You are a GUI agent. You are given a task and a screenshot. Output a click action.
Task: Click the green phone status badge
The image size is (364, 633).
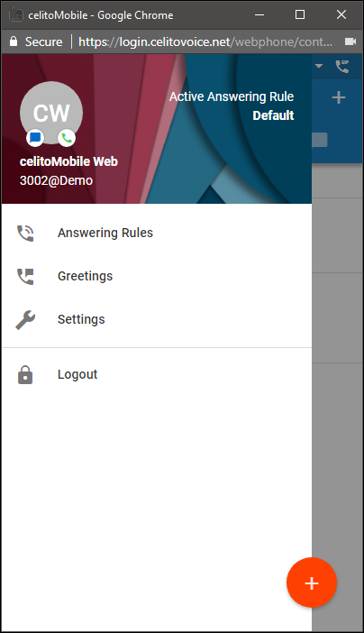pyautogui.click(x=67, y=138)
